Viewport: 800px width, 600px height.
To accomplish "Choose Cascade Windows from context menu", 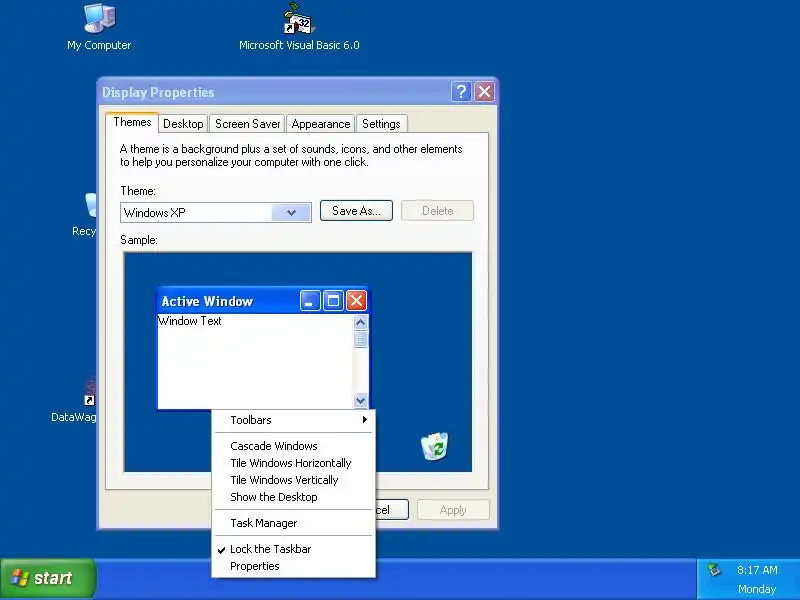I will (x=293, y=446).
